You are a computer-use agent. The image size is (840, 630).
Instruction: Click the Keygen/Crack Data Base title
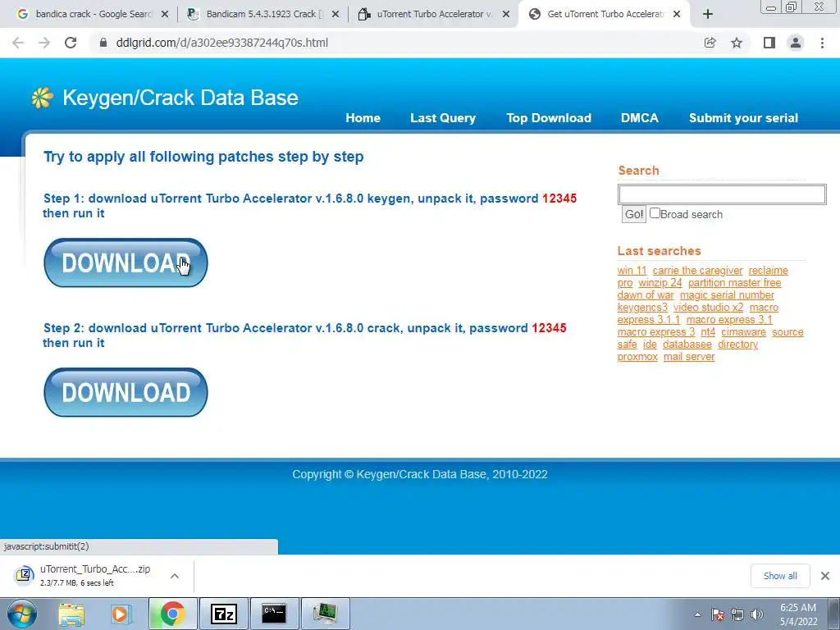[x=180, y=98]
